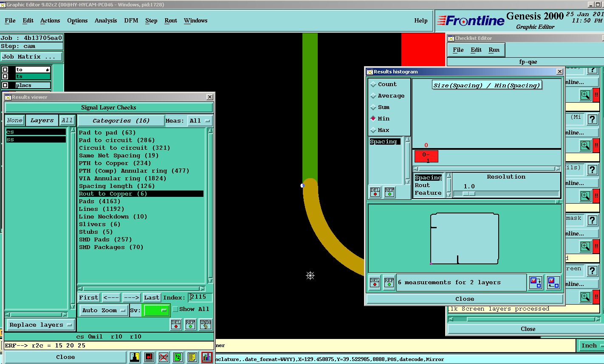Click the Job Matrix button
Image resolution: width=604 pixels, height=364 pixels.
click(x=31, y=56)
